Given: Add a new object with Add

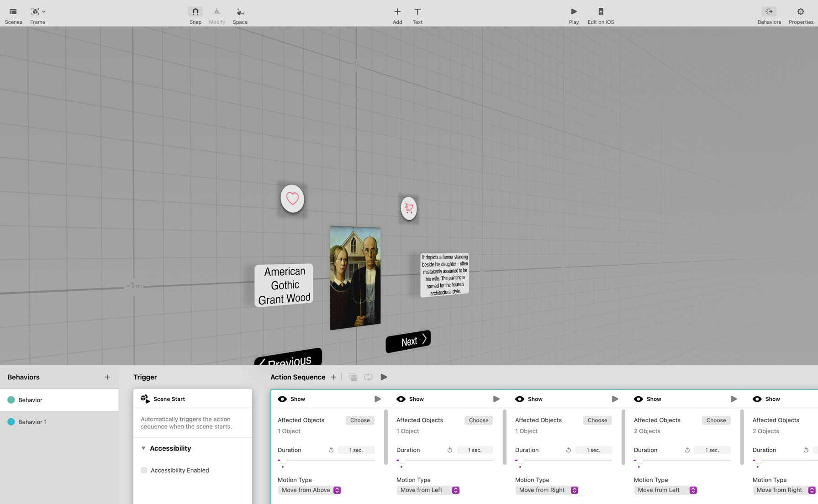Looking at the screenshot, I should tap(397, 16).
